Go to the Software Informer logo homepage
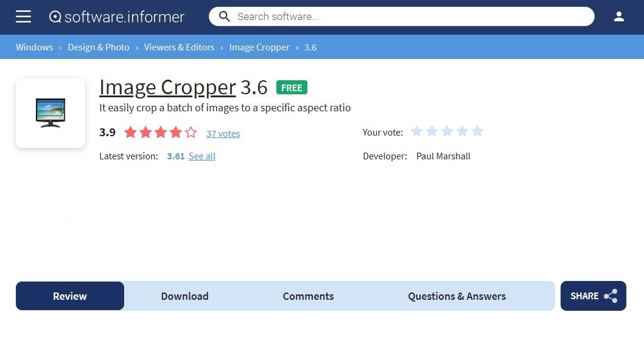Viewport: 644px width, 343px height. click(117, 17)
